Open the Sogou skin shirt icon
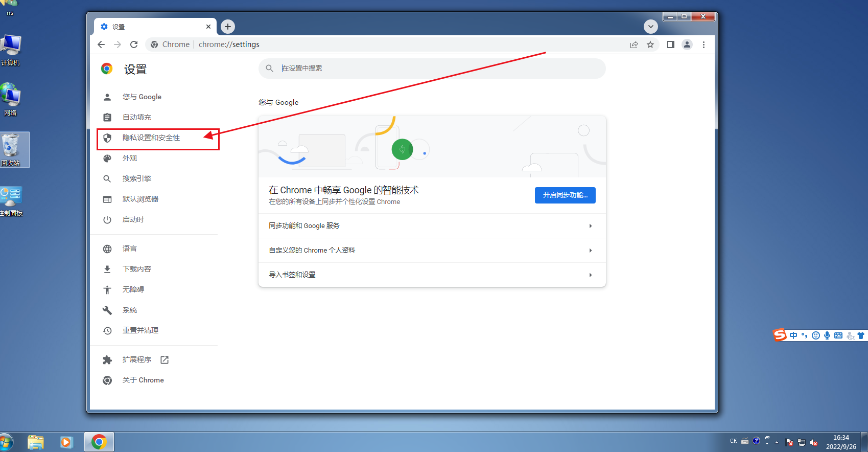Screen dimensions: 868x452 pyautogui.click(x=861, y=335)
